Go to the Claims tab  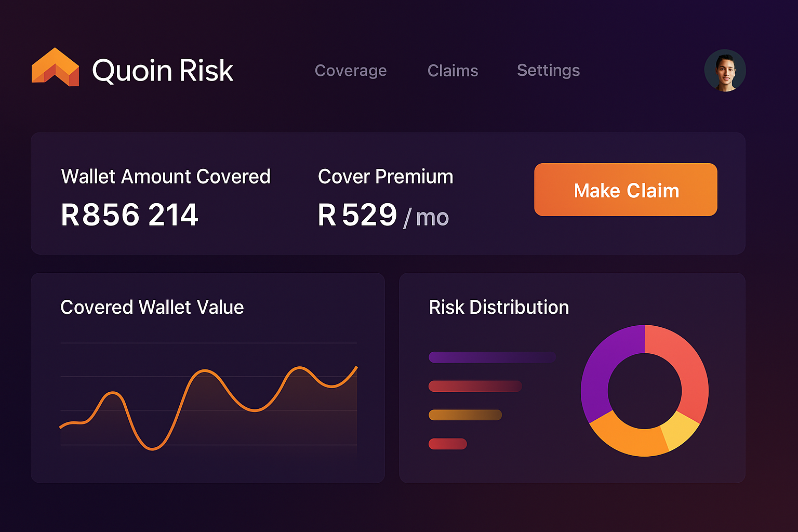click(x=453, y=71)
